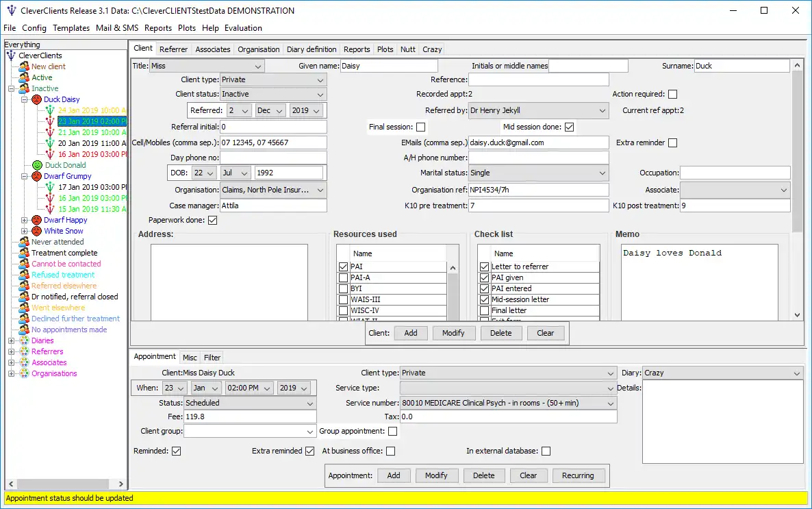This screenshot has height=509, width=812.
Task: Expand the Dwarf Happy tree node
Action: point(25,220)
